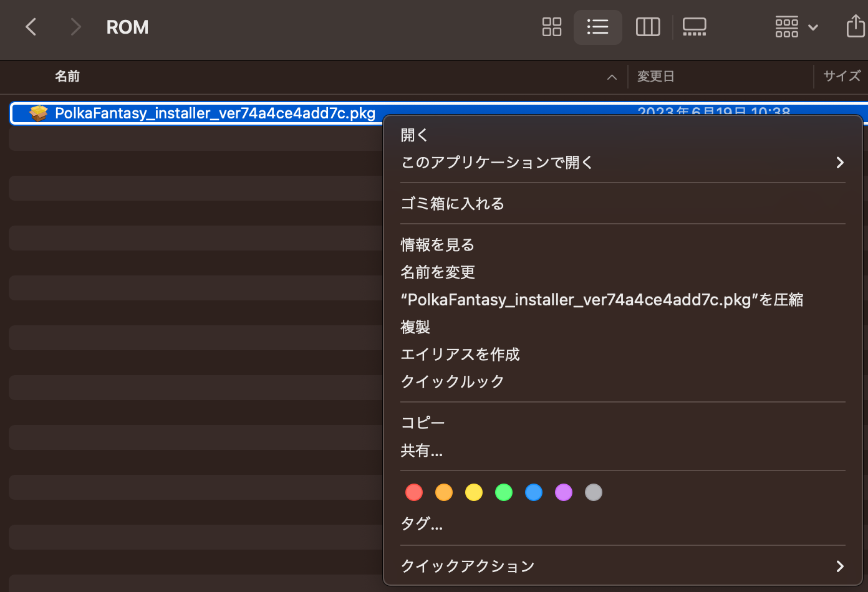Expand arrow beside このアプリケーションで開く
868x592 pixels.
pos(840,163)
